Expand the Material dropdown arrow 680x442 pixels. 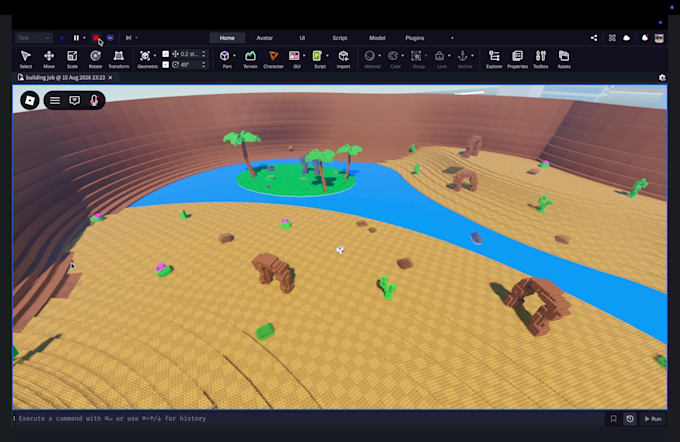pos(379,56)
